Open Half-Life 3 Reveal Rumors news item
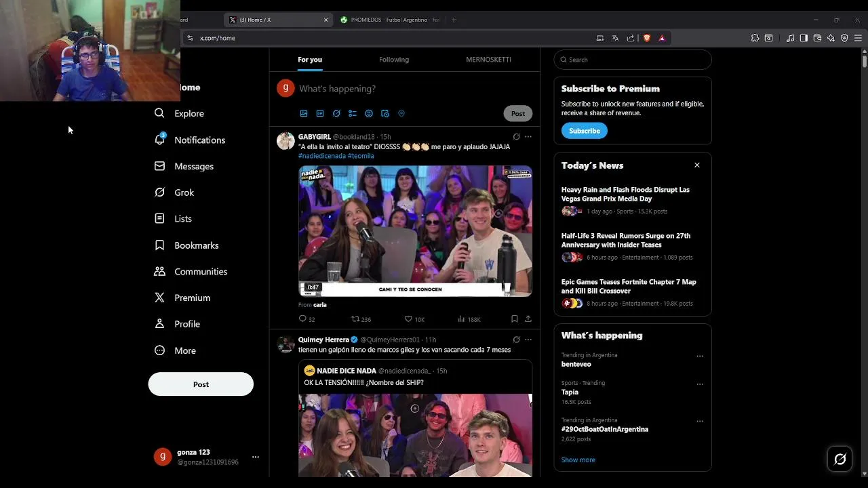868x488 pixels. point(633,247)
